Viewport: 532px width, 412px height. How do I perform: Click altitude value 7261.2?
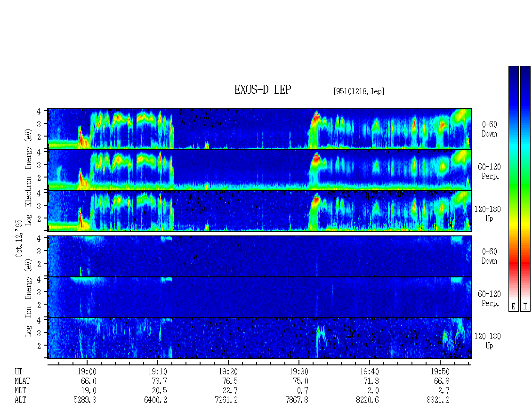[x=226, y=400]
